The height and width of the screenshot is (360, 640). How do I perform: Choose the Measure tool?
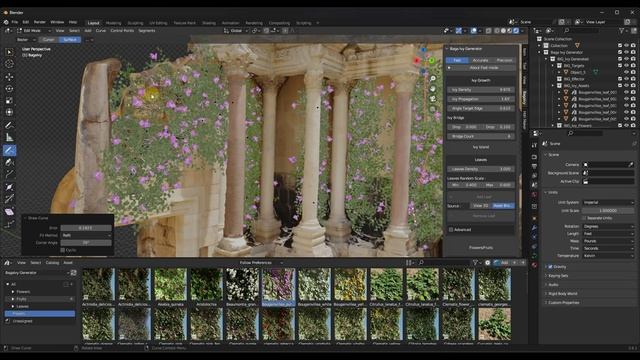(9, 138)
